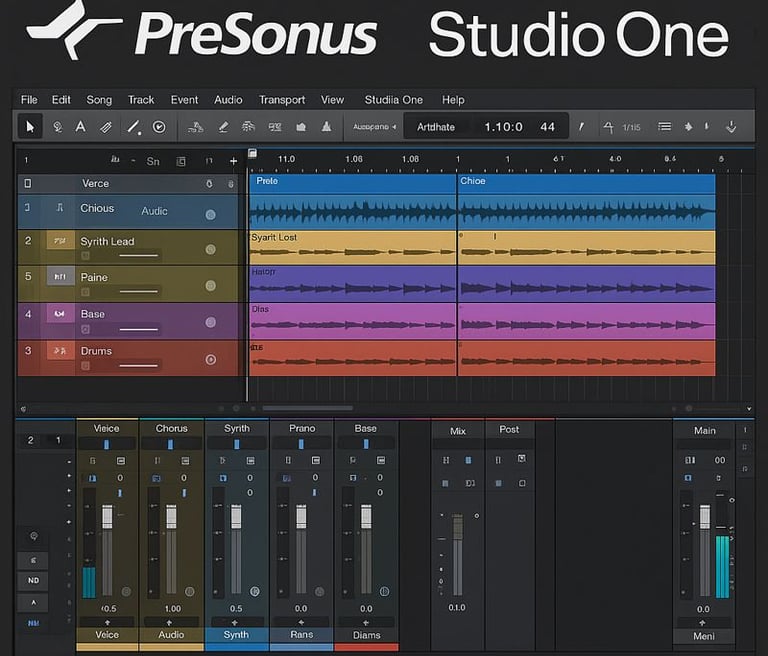This screenshot has width=768, height=656.
Task: Open the File menu
Action: [29, 100]
